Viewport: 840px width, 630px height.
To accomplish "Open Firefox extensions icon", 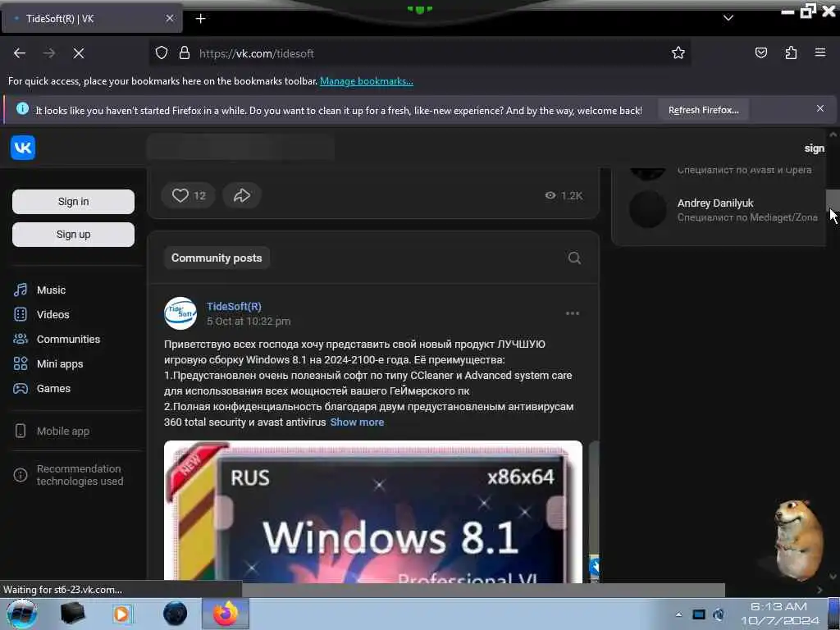I will click(x=791, y=52).
